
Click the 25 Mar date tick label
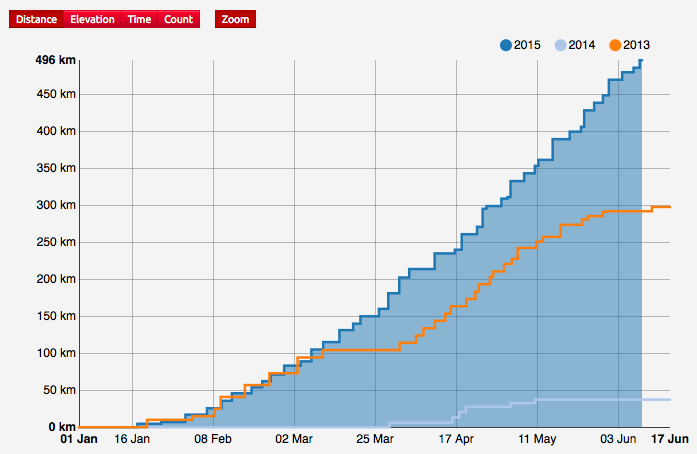click(375, 438)
